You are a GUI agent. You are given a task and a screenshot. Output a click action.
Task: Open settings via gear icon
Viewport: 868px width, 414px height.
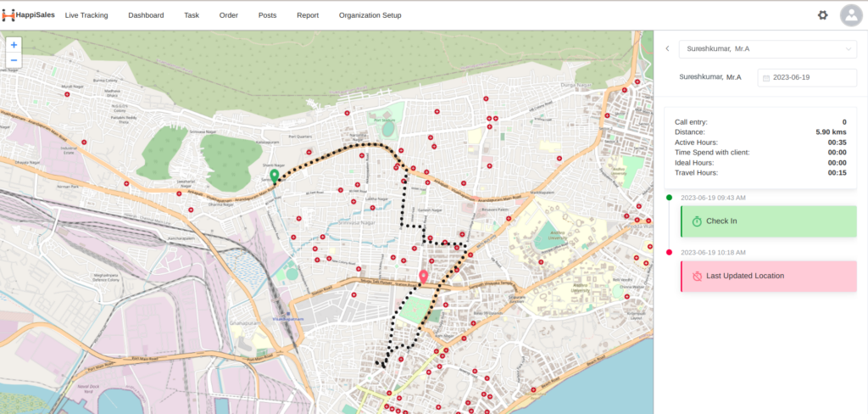(x=822, y=15)
